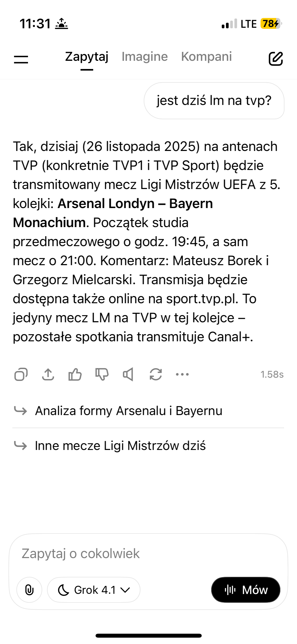Copy the response with the copy icon
Screen dimensions: 297x644
coord(21,374)
